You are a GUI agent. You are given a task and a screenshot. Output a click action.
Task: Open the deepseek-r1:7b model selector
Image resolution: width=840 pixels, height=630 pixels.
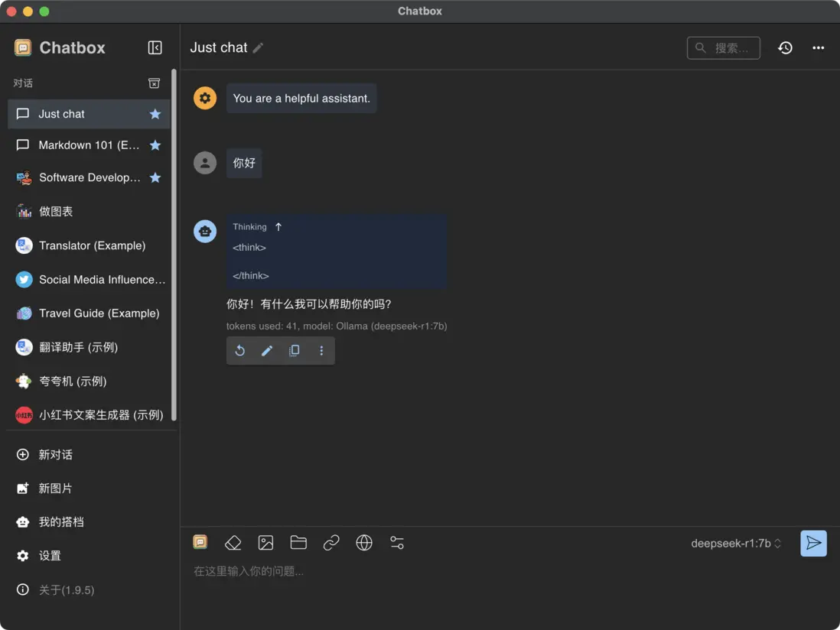tap(737, 543)
